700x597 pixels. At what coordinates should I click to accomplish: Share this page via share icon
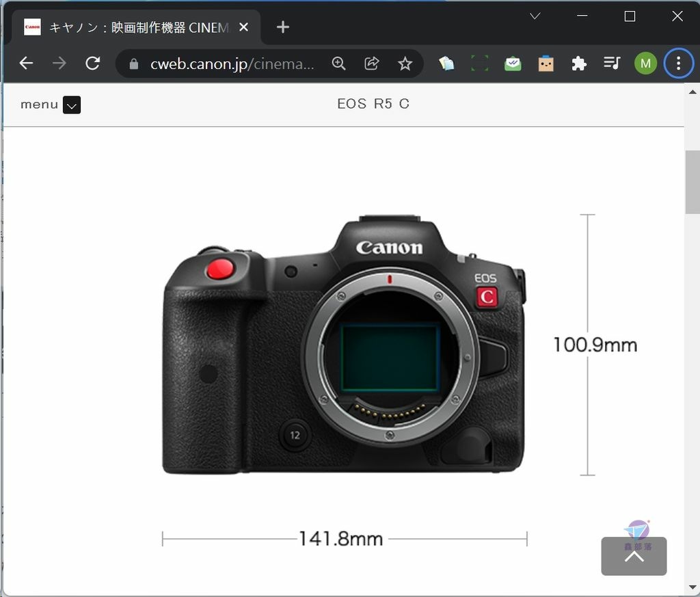click(x=371, y=64)
